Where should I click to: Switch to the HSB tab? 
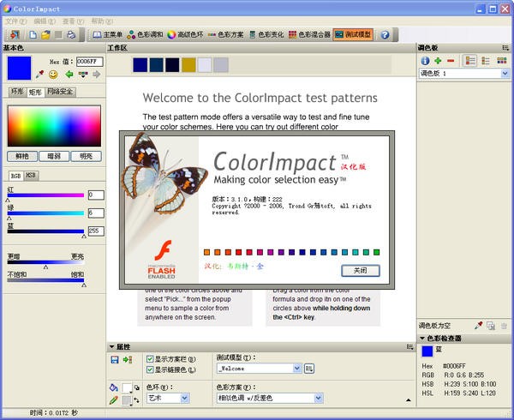(x=31, y=176)
